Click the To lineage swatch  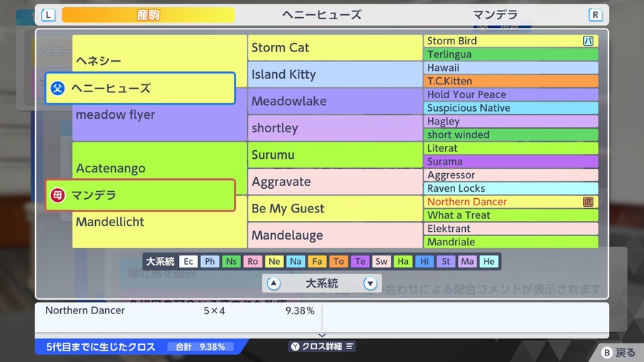point(338,261)
